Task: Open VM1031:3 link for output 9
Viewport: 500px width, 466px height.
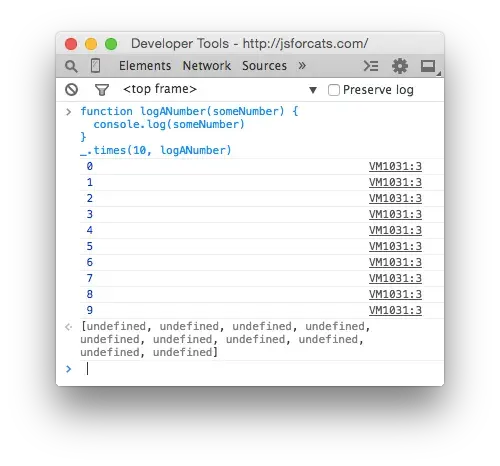Action: pos(395,310)
